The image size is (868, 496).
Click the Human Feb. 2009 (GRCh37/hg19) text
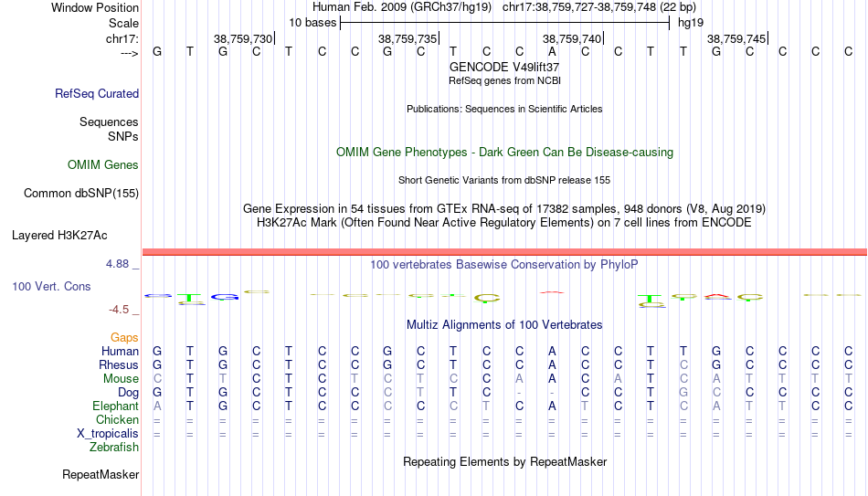(402, 7)
